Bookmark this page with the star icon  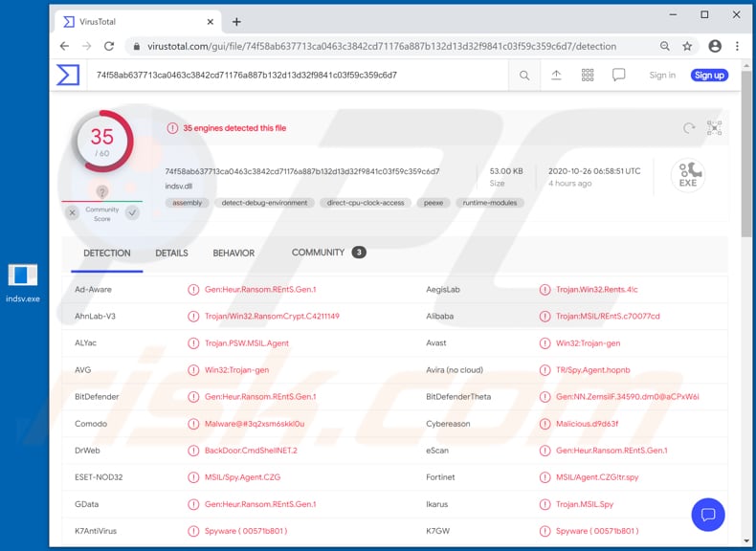tap(687, 46)
